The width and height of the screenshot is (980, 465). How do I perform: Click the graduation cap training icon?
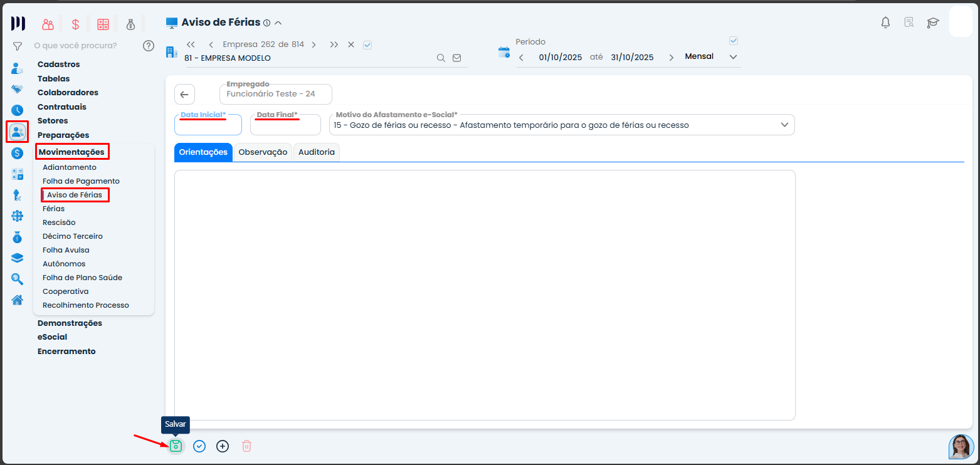click(933, 23)
